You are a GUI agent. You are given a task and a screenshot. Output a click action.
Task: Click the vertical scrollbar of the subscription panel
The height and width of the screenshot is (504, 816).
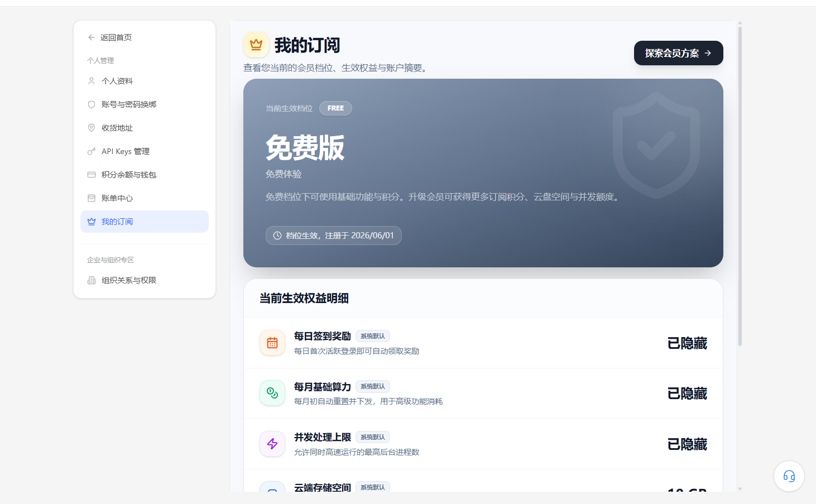[740, 186]
